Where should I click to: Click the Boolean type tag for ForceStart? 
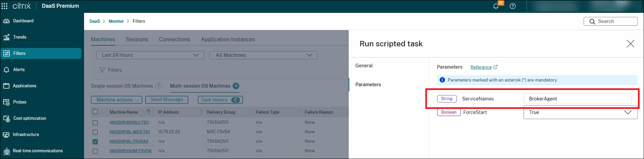point(449,112)
